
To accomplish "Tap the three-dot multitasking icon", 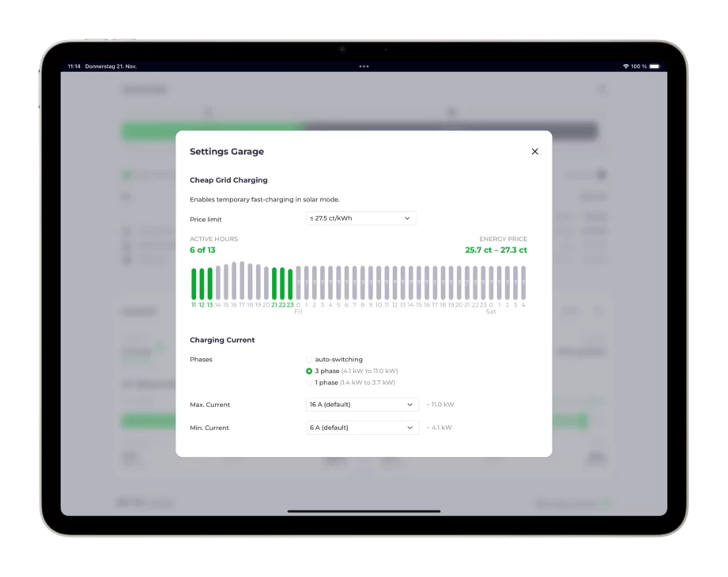I will pos(364,66).
